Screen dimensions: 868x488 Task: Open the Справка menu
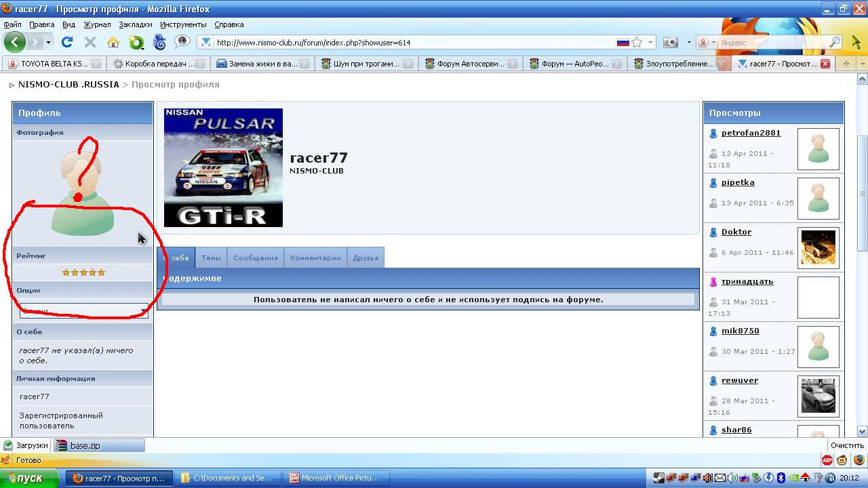pos(229,24)
